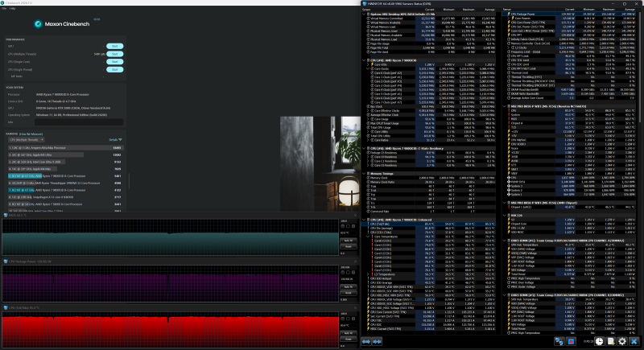Start the CPU (Multiple Threads) benchmark

click(x=114, y=54)
